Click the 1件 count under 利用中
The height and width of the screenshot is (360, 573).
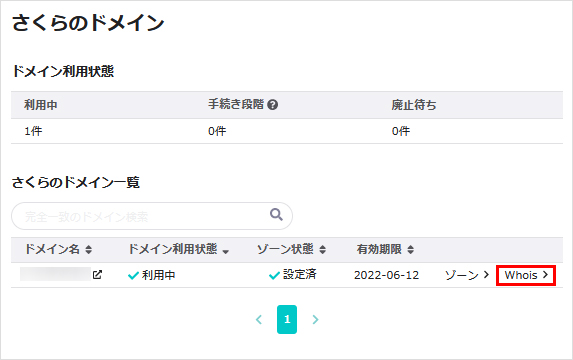pyautogui.click(x=33, y=131)
